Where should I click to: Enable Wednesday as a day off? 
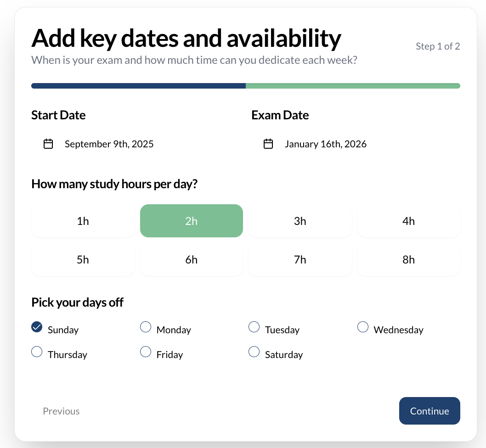click(x=363, y=327)
